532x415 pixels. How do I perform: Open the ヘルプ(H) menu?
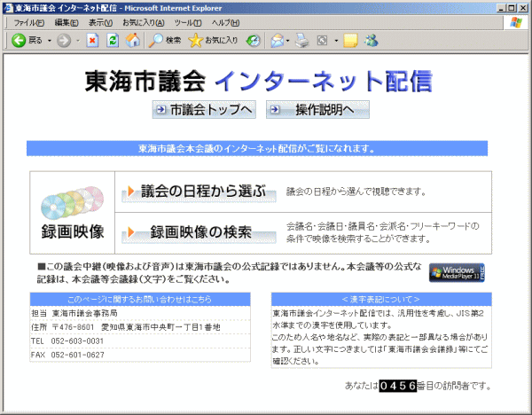tap(225, 23)
